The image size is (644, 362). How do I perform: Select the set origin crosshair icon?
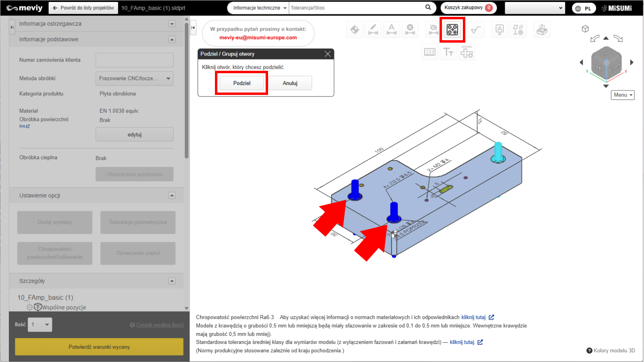coord(355,30)
